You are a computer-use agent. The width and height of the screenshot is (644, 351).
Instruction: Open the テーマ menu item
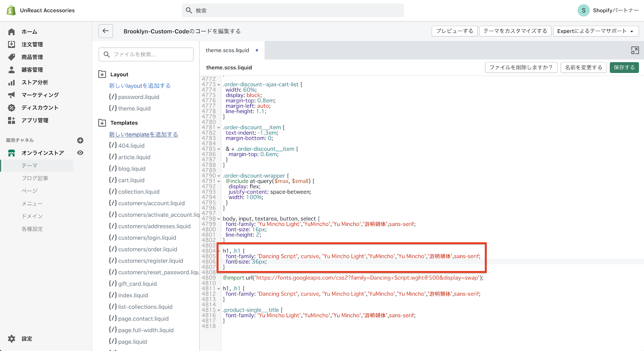29,166
